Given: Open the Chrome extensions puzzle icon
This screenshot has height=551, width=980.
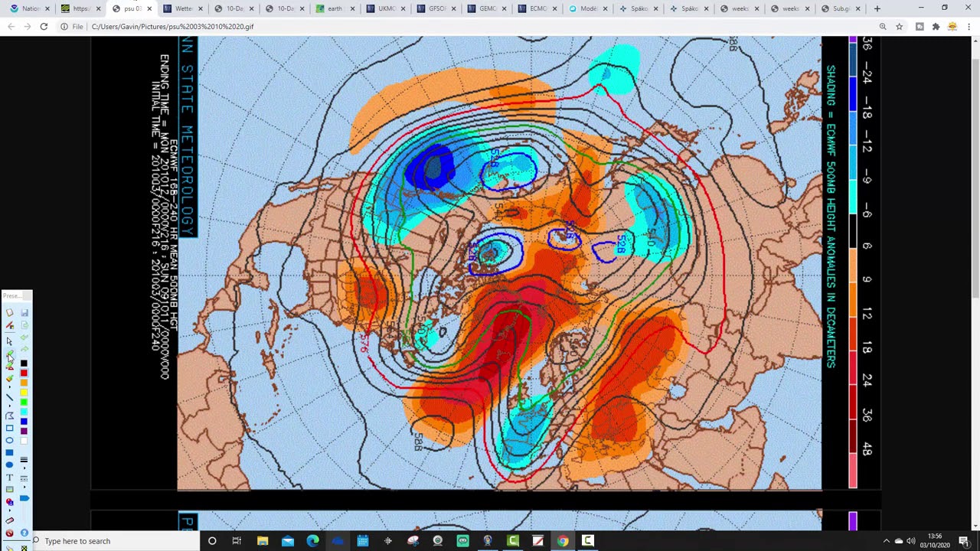Looking at the screenshot, I should (936, 26).
